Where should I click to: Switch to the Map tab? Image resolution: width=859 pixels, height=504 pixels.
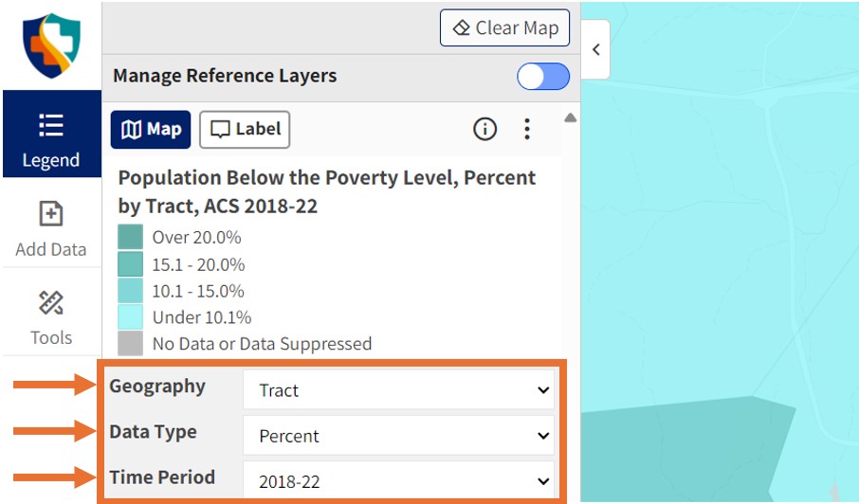151,130
